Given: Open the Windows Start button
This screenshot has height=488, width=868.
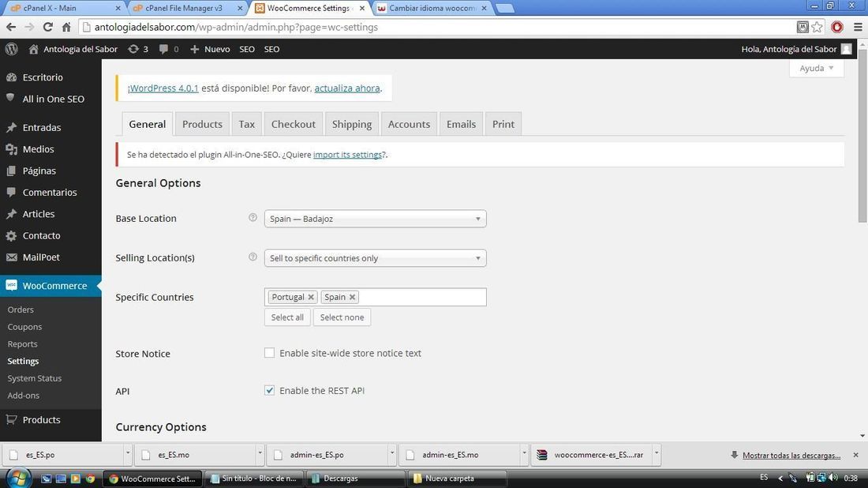Looking at the screenshot, I should coord(17,478).
